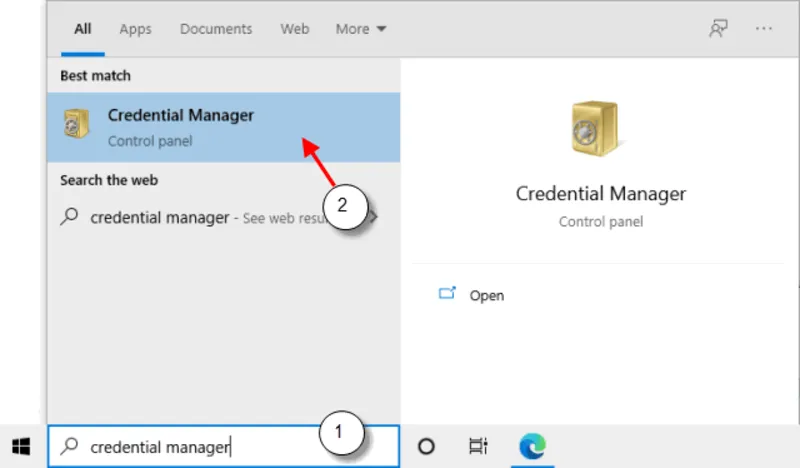Open Task View on the taskbar
This screenshot has width=800, height=468.
click(x=478, y=446)
